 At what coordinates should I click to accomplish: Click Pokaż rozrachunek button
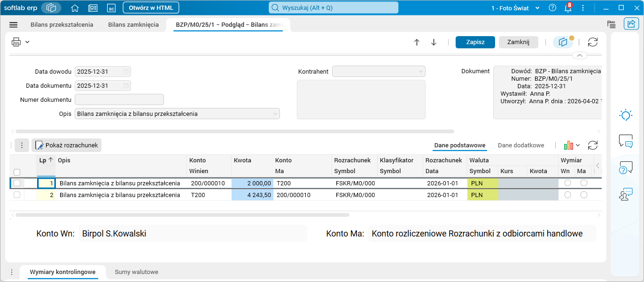[67, 145]
